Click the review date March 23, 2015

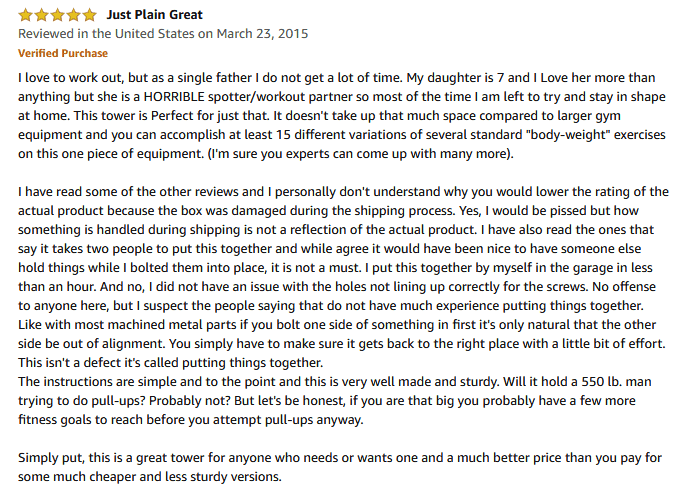coord(262,34)
